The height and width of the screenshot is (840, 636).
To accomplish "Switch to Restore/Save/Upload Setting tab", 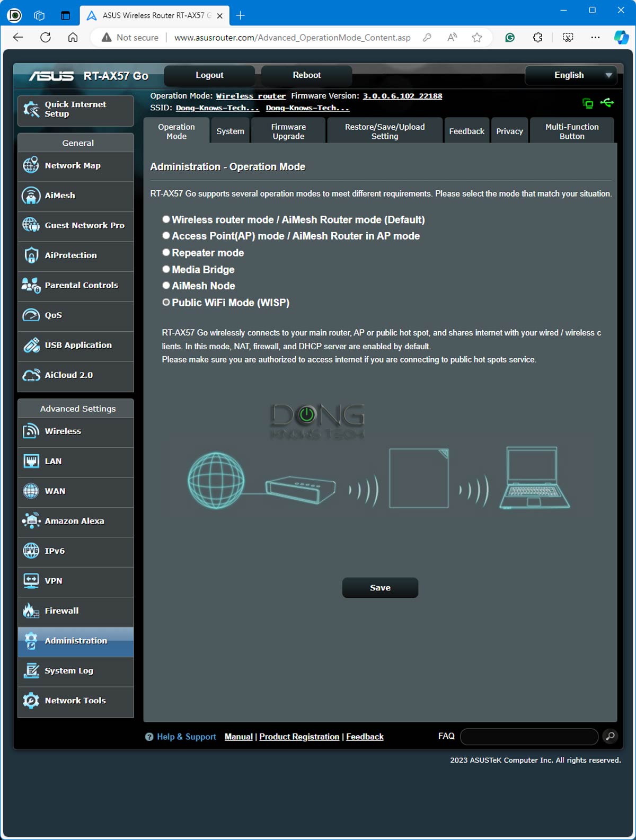I will click(385, 131).
